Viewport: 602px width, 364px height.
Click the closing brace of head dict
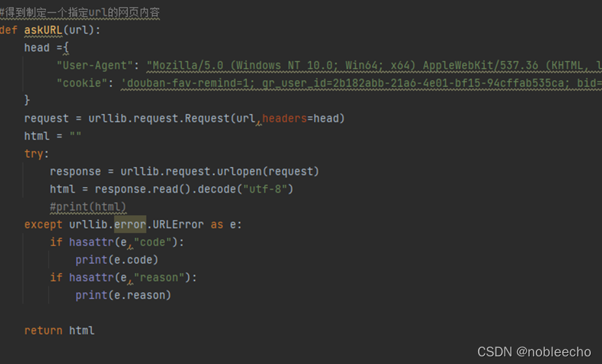point(27,100)
